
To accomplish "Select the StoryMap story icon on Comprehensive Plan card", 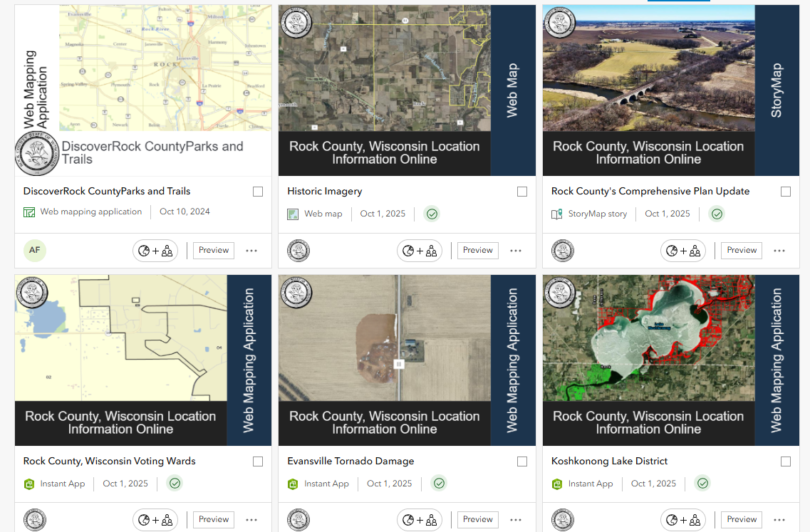I will [x=556, y=213].
